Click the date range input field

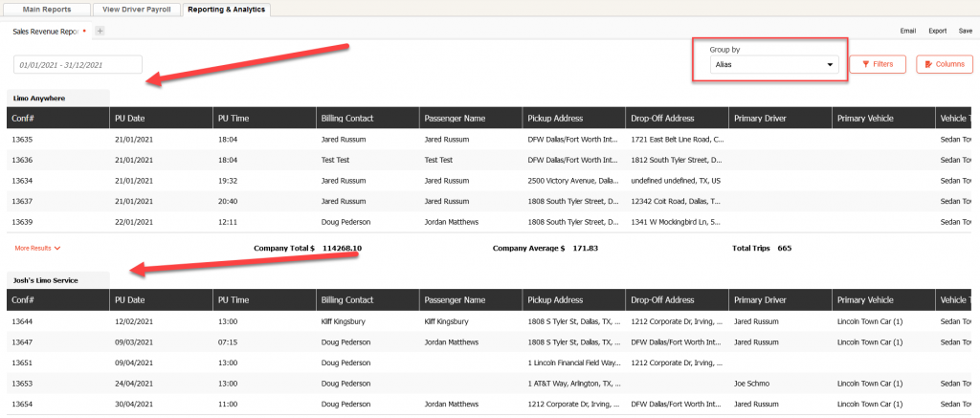click(x=78, y=64)
